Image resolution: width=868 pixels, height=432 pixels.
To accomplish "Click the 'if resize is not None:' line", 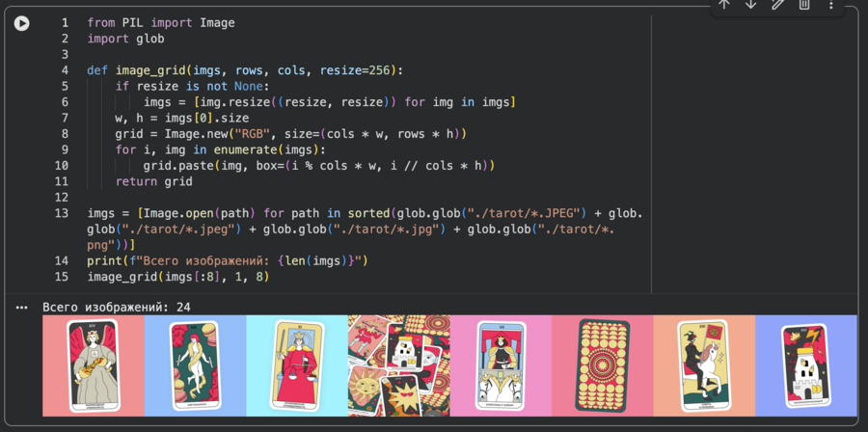I will (193, 86).
